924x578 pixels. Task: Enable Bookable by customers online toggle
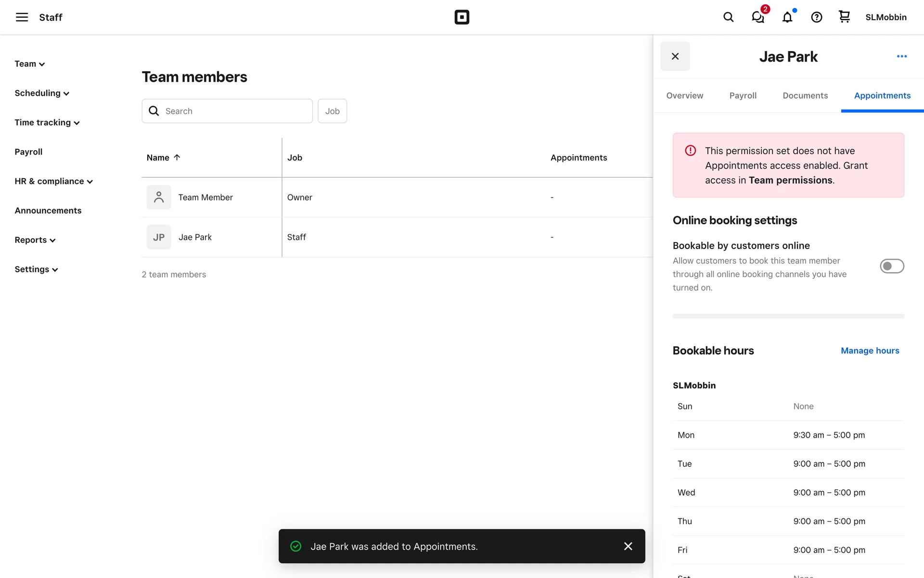click(x=892, y=266)
